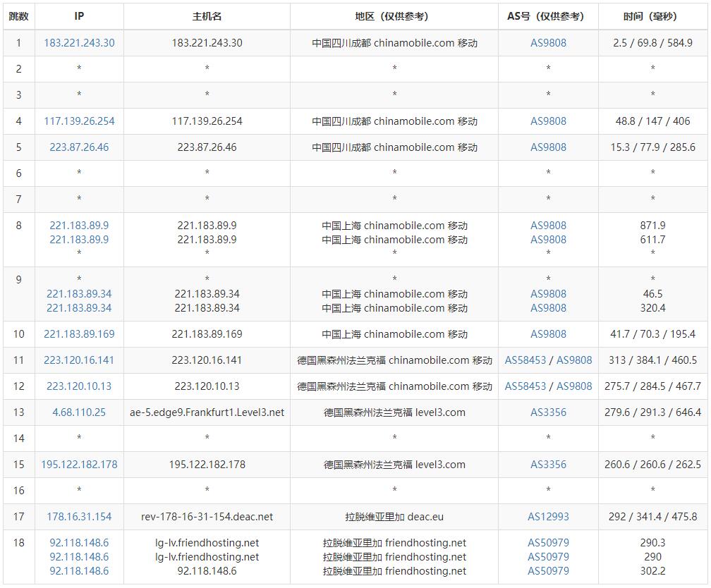
Task: Click hostname 223.87.26.46 in hop 5
Action: (x=207, y=147)
